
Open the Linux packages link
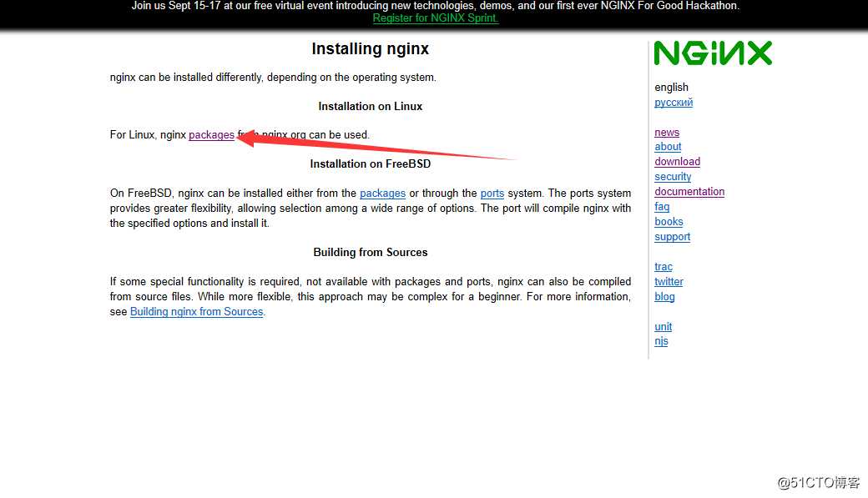211,135
